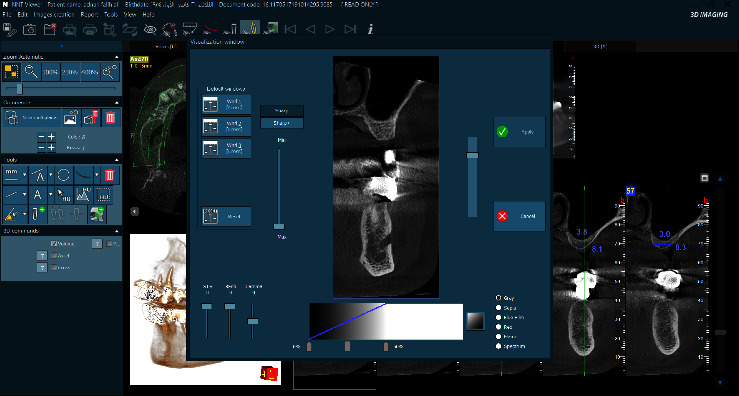The height and width of the screenshot is (396, 739).
Task: Click the Apply button with green check
Action: pos(519,132)
